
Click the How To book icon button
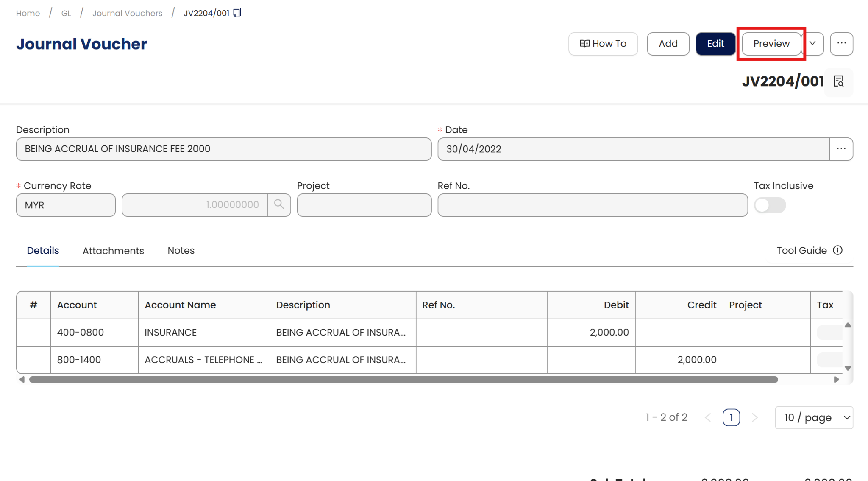point(603,43)
